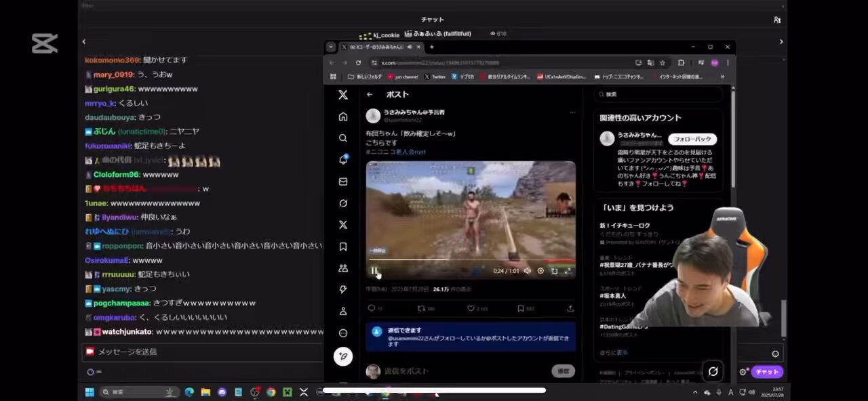The image size is (868, 401).
Task: Click the repost icon under the post
Action: point(421,308)
